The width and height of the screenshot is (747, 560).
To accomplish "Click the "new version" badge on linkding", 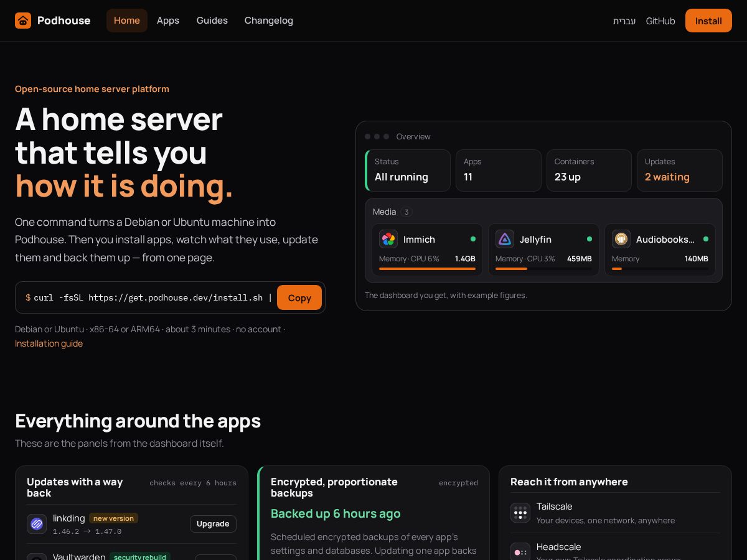I will coord(113,518).
